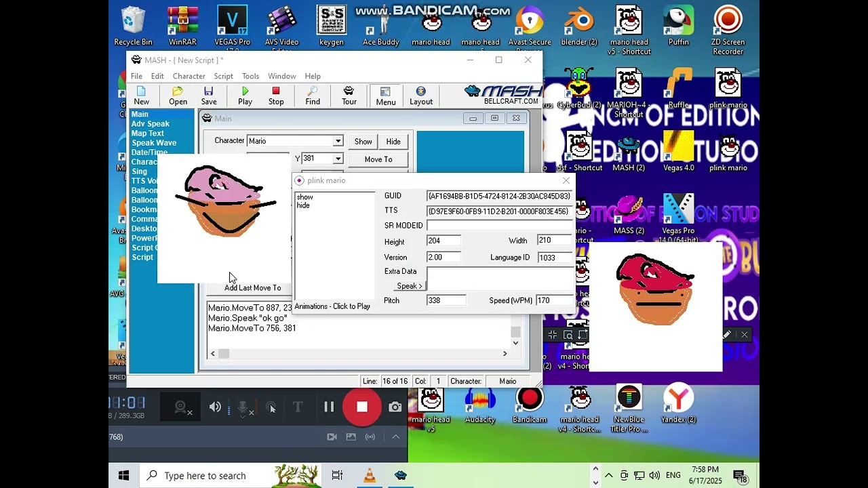Stop script playback with the red Stop icon
This screenshot has height=488, width=868.
pyautogui.click(x=276, y=96)
